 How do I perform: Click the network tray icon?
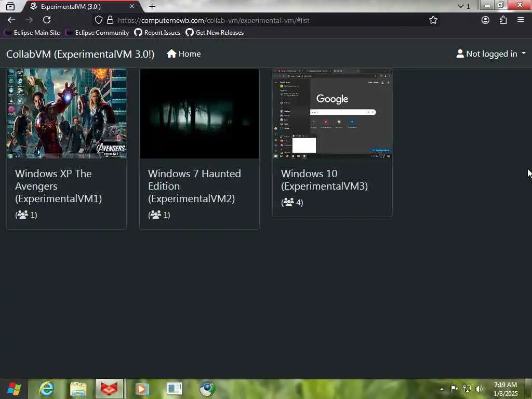pos(467,389)
